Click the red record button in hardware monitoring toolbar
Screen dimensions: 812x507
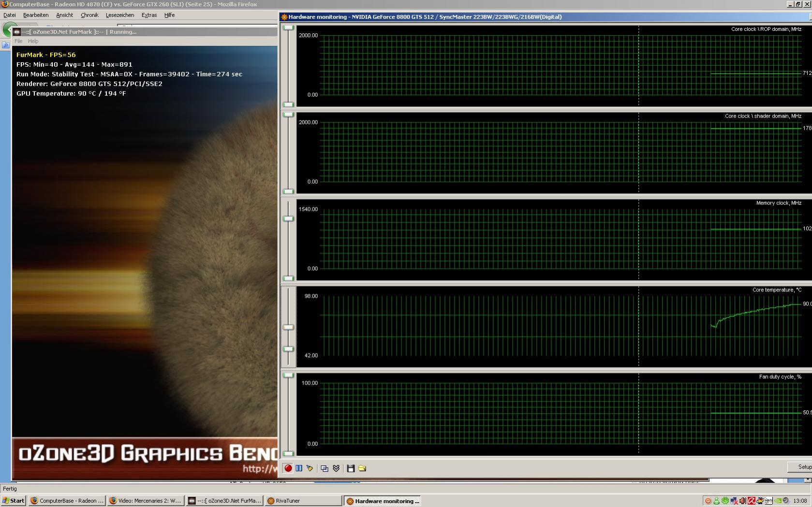pyautogui.click(x=288, y=468)
